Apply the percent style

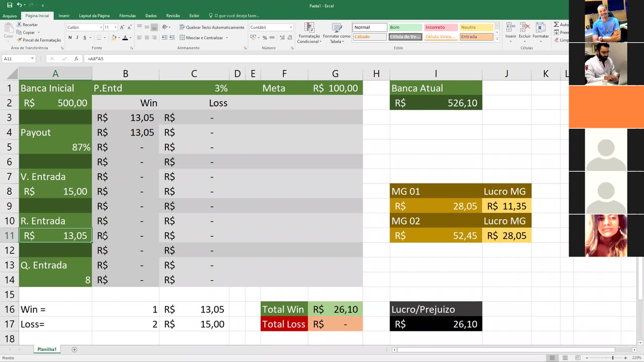pyautogui.click(x=265, y=38)
